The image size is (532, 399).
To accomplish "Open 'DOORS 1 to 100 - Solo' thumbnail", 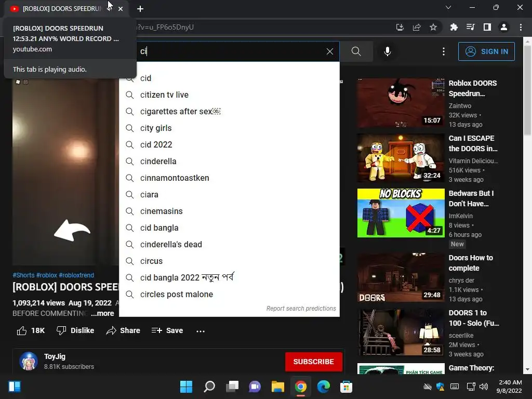I will point(401,332).
